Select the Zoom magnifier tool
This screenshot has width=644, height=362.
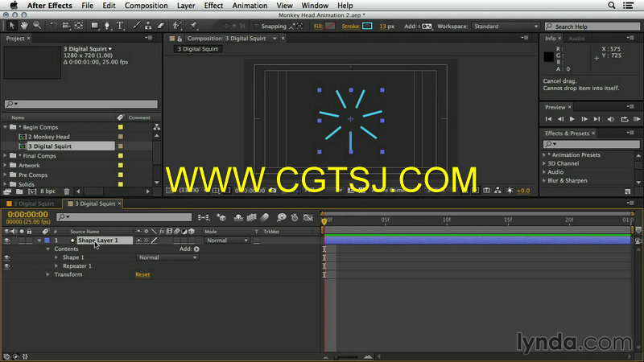click(x=37, y=26)
